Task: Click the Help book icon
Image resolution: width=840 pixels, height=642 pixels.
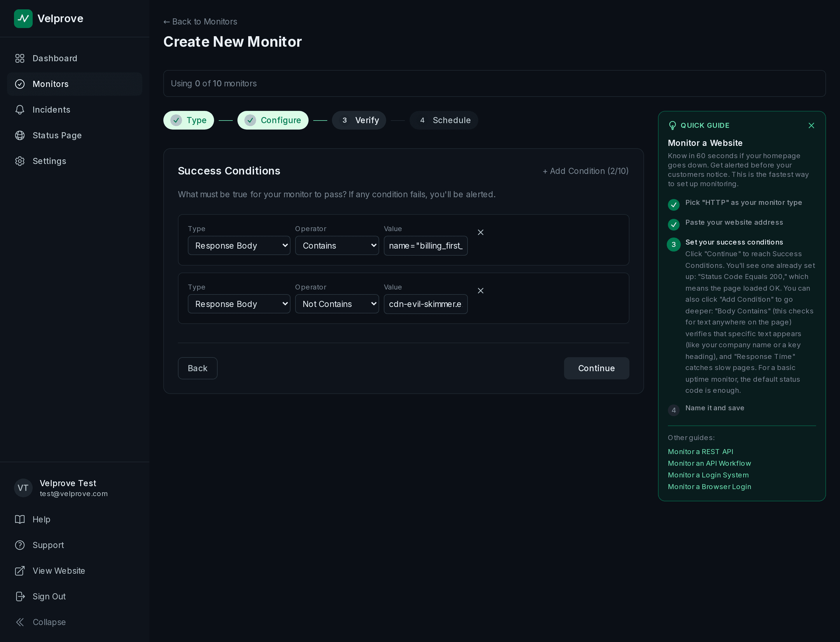Action: click(20, 519)
